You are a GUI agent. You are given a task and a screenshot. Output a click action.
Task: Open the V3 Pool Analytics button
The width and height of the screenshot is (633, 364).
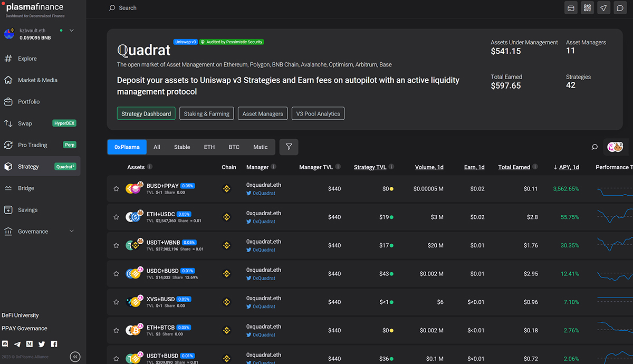pos(318,113)
